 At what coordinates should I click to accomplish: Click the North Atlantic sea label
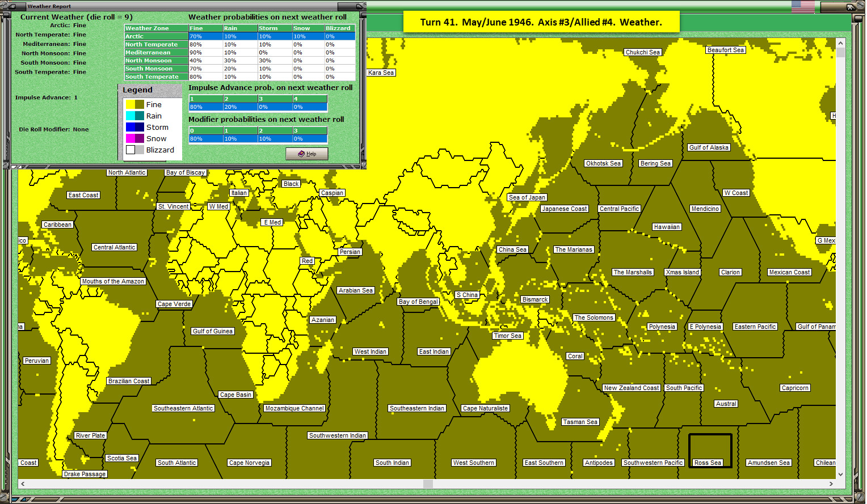[127, 172]
